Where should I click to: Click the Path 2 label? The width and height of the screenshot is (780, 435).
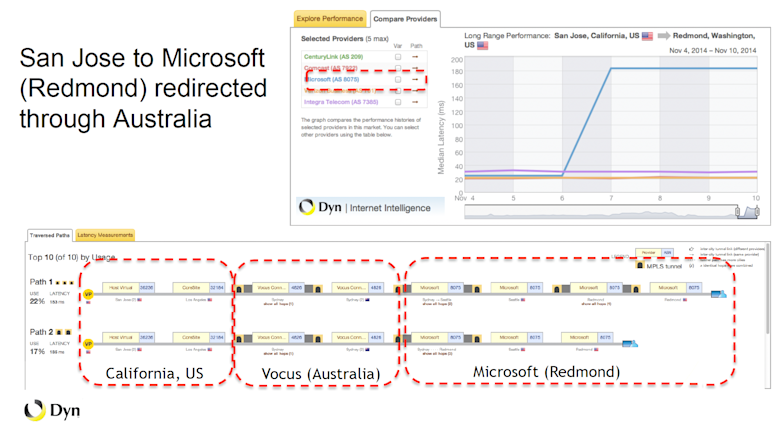tap(41, 331)
